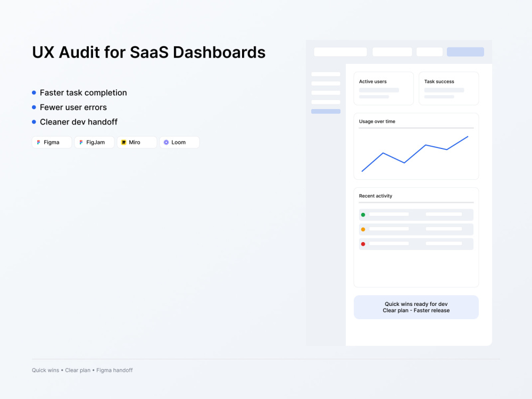Screen dimensions: 532x399
Task: Select the highlighted blue sidebar item in mockup
Action: [326, 111]
